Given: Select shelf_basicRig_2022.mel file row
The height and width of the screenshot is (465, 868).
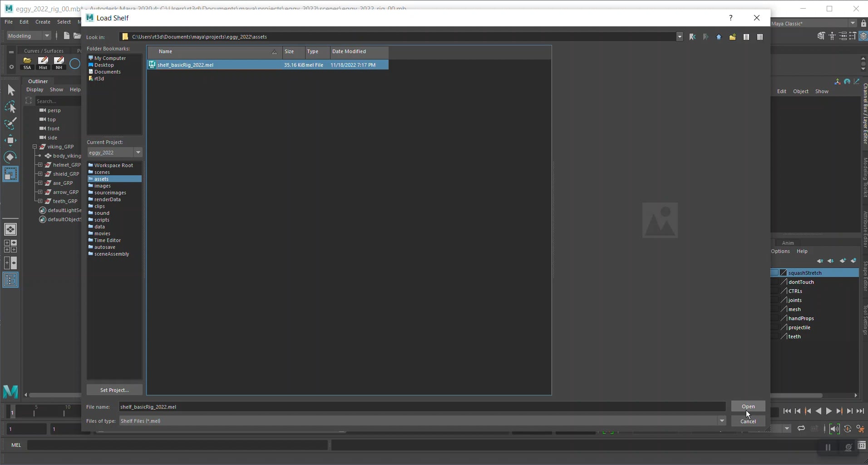Looking at the screenshot, I should coord(268,65).
